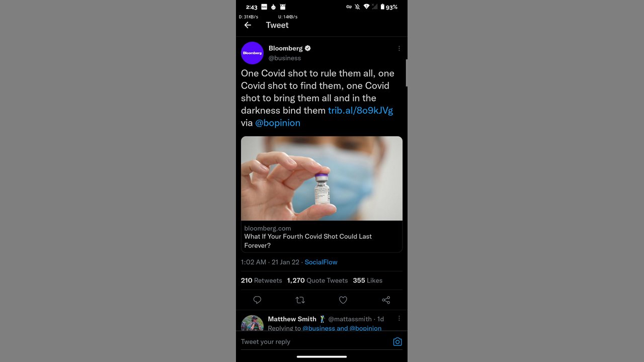Image resolution: width=644 pixels, height=362 pixels.
Task: Tap the reply speech bubble icon
Action: pyautogui.click(x=257, y=300)
